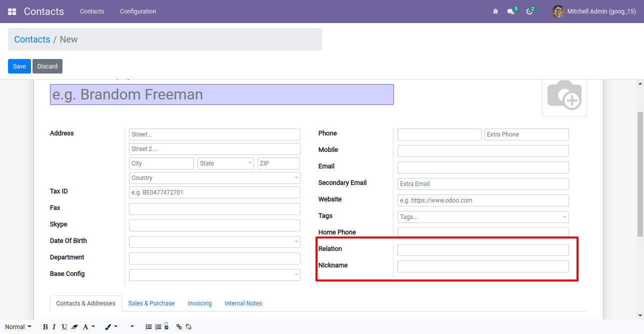
Task: Click the font color A icon
Action: 85,326
